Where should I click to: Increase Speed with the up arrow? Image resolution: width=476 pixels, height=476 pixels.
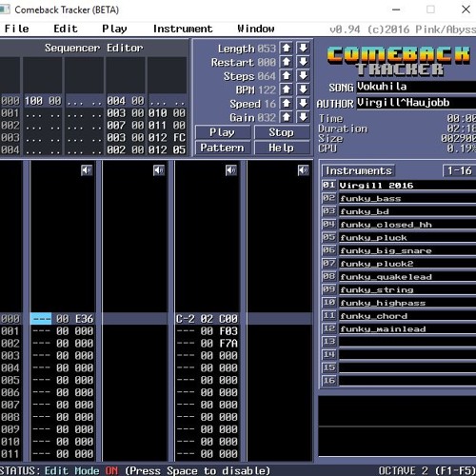click(x=287, y=104)
